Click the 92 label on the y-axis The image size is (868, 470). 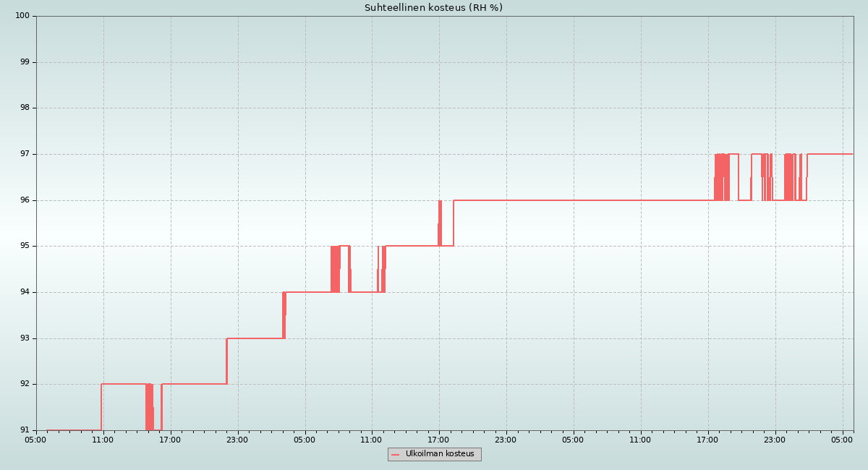(x=25, y=384)
